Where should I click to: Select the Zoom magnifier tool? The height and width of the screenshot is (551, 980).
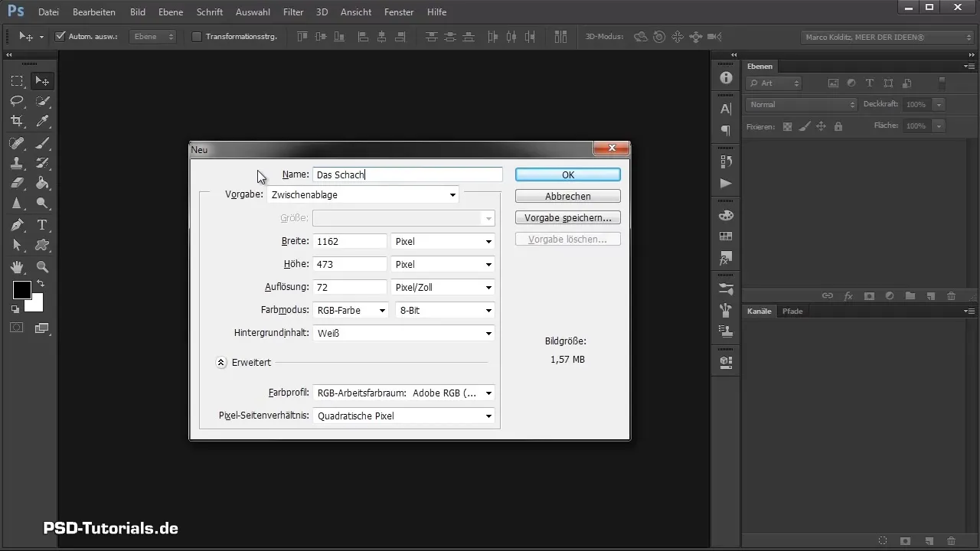[x=43, y=267]
